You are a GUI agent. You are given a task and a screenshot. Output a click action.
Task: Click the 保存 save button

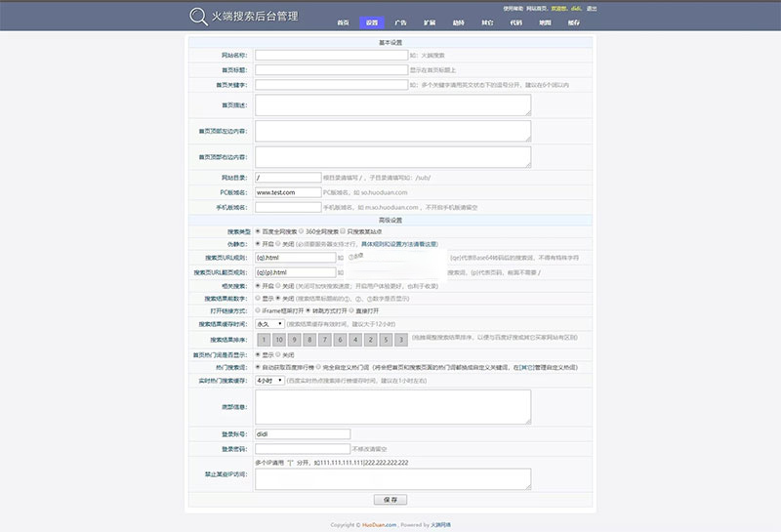[x=390, y=499]
